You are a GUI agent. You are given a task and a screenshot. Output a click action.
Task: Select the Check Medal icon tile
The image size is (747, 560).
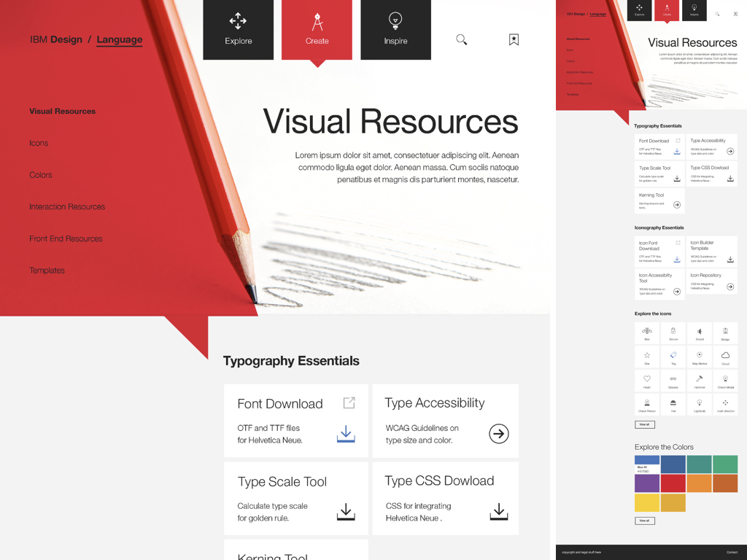tap(725, 381)
